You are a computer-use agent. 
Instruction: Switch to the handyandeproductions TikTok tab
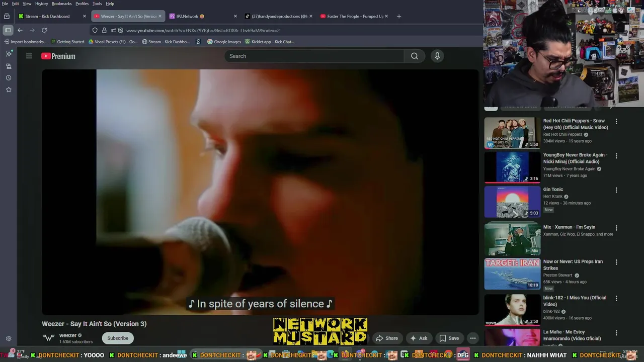coord(277,16)
